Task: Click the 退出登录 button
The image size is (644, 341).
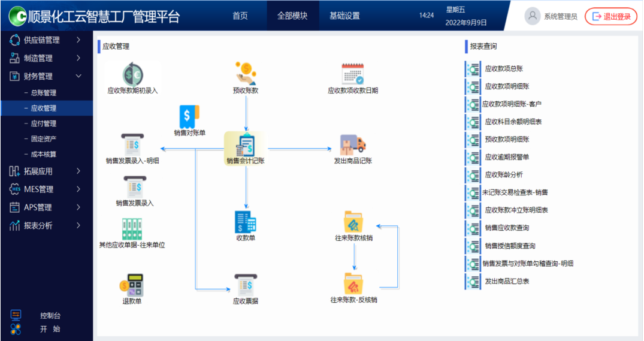Action: (x=611, y=17)
